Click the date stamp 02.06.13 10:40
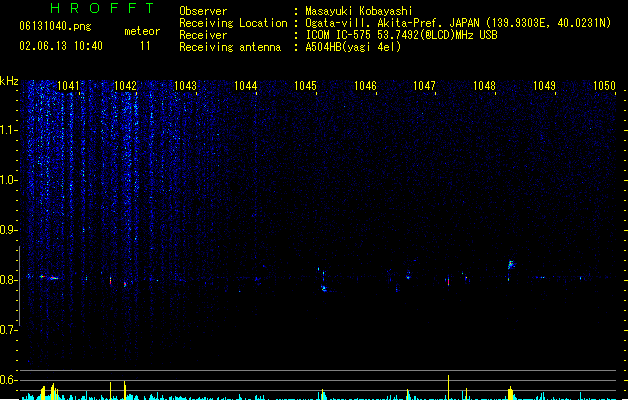Image resolution: width=629 pixels, height=400 pixels. point(61,46)
